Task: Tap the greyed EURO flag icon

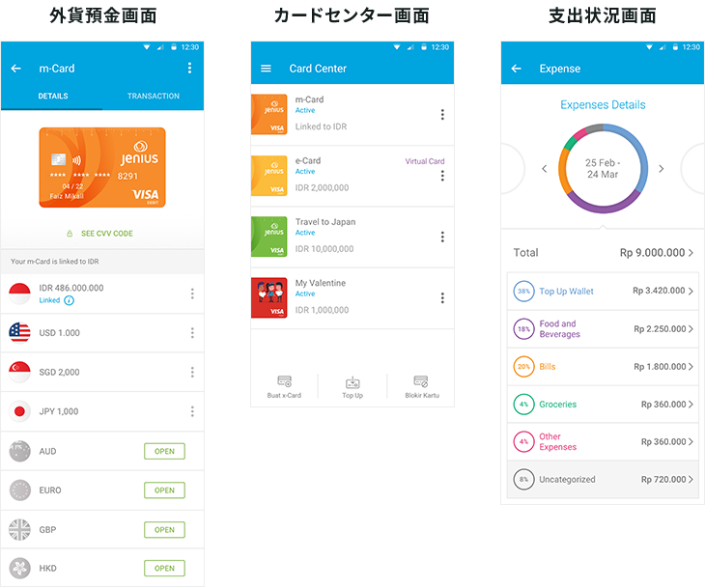Action: point(19,490)
